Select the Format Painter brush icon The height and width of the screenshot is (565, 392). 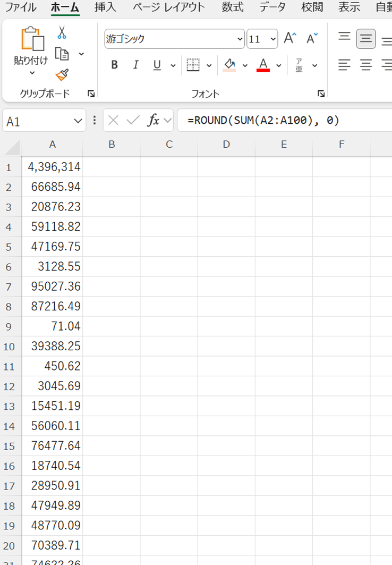click(x=62, y=74)
